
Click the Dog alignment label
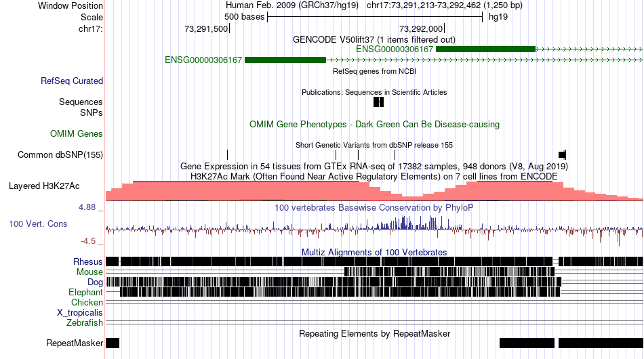[95, 282]
